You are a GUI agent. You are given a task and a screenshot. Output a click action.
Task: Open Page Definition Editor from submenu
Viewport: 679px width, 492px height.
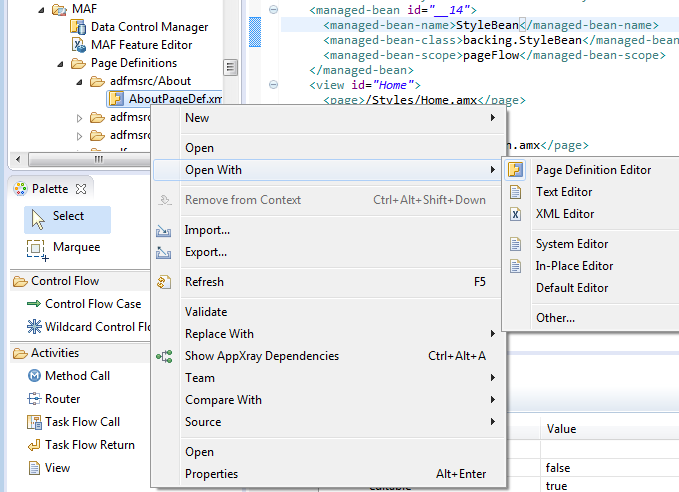point(593,170)
